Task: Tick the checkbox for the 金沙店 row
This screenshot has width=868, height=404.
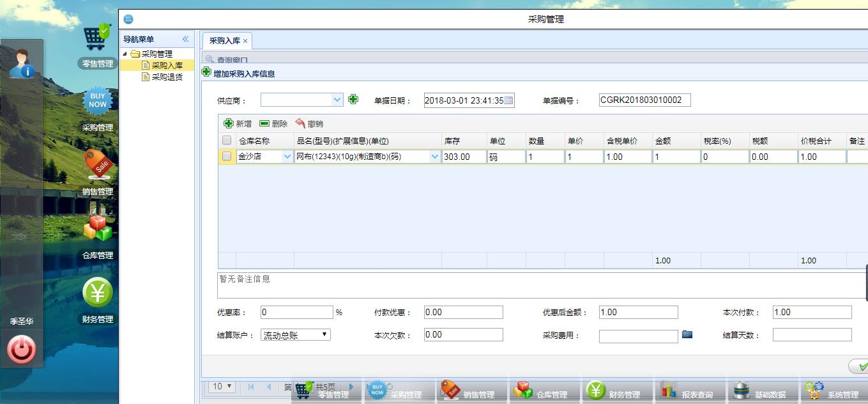Action: click(227, 156)
